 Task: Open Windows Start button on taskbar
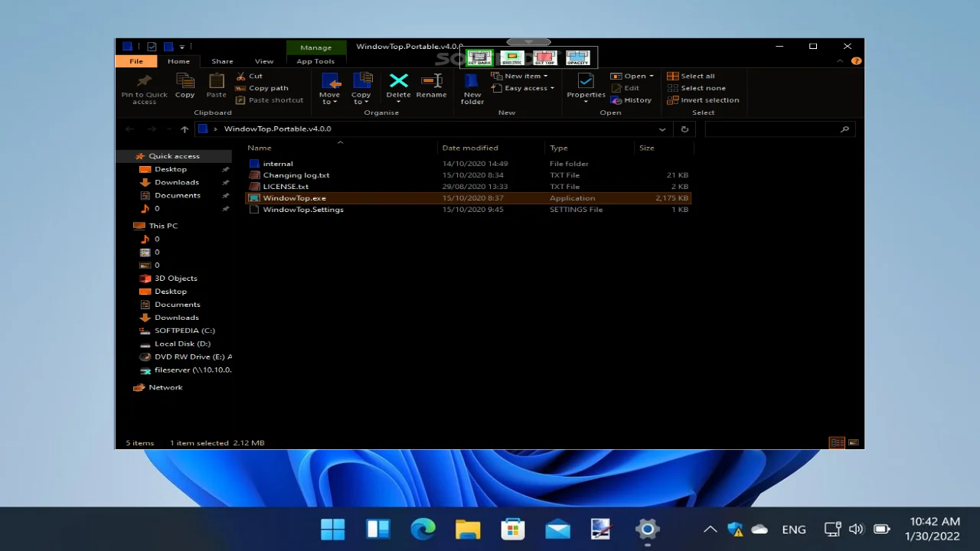[x=333, y=529]
